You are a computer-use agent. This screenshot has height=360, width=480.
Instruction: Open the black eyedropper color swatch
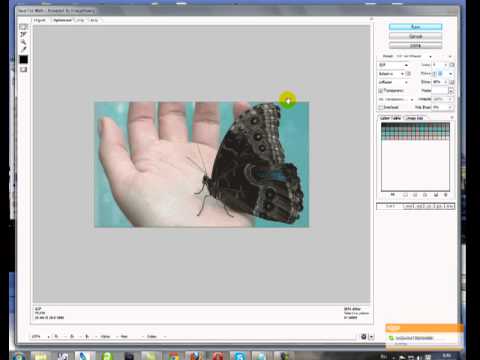(x=23, y=60)
